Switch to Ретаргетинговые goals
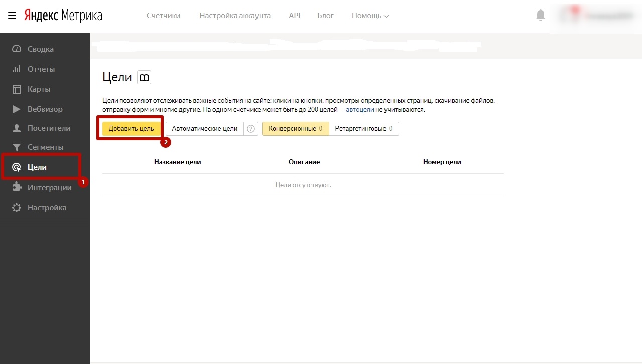The height and width of the screenshot is (364, 642). [x=363, y=129]
